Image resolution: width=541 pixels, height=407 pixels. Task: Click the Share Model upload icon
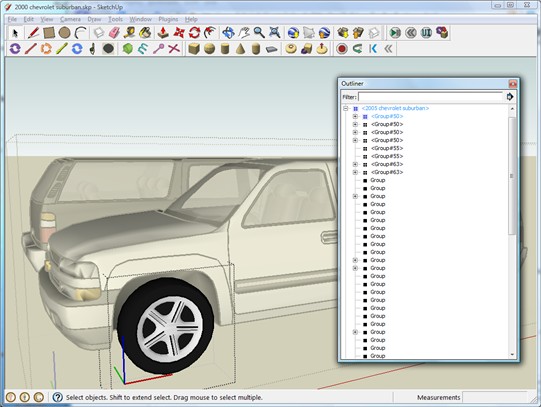(x=358, y=33)
